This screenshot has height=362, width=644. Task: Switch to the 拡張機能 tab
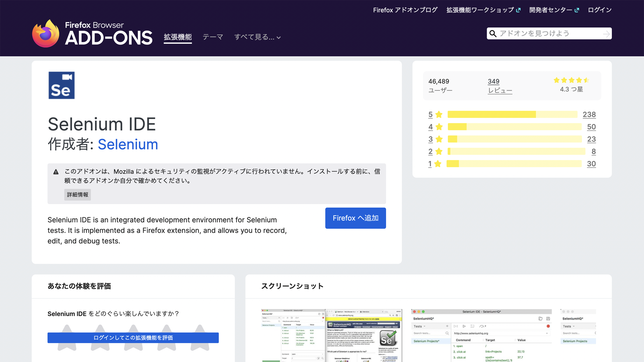click(178, 37)
